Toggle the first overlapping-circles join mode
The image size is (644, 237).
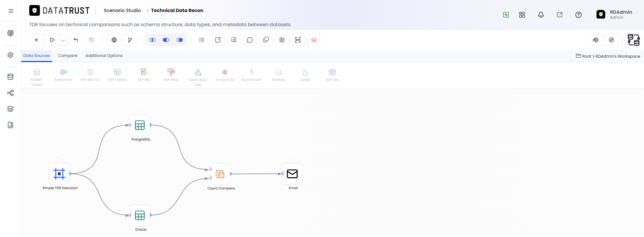[x=152, y=40]
